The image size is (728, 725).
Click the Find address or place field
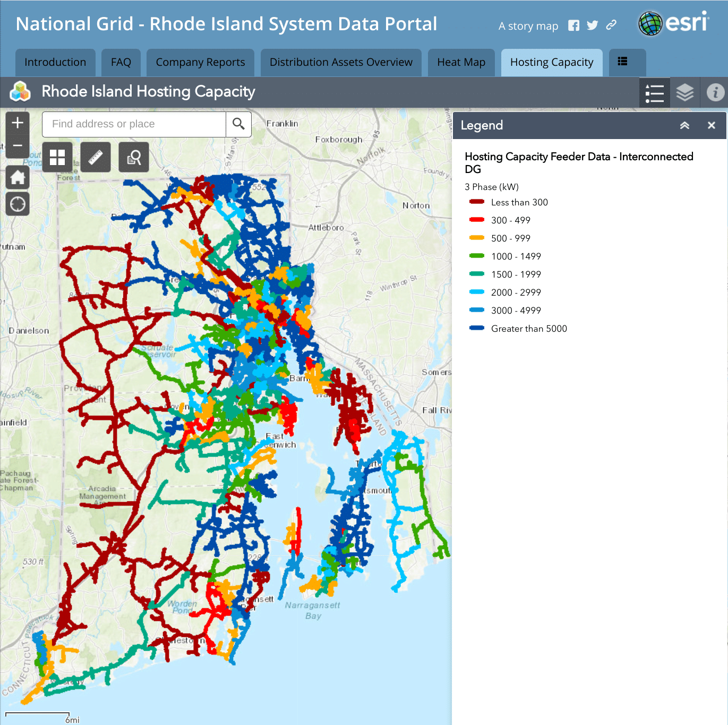pyautogui.click(x=134, y=124)
